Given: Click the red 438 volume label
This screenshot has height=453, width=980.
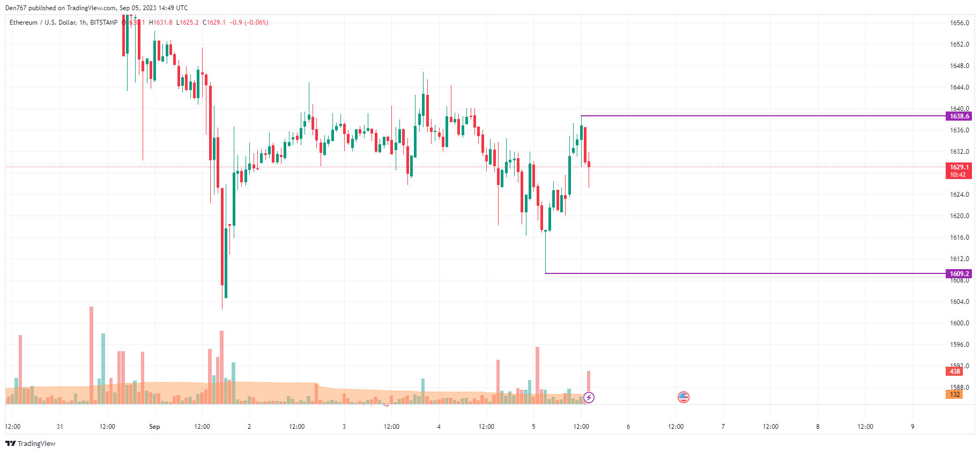Looking at the screenshot, I should (954, 371).
